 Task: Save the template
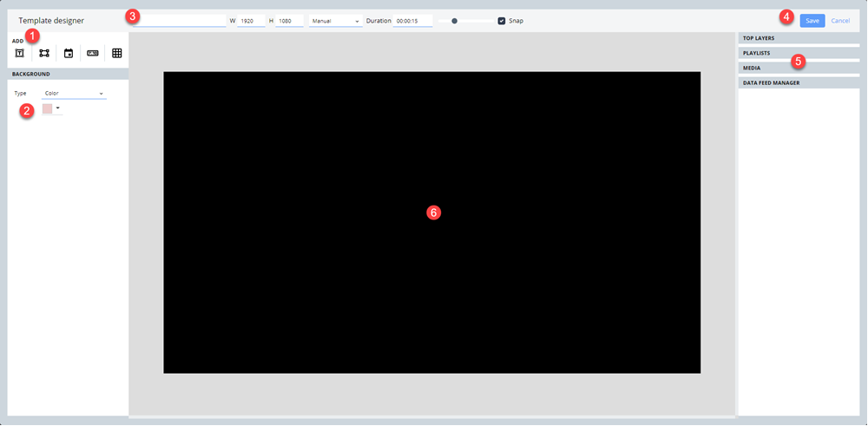coord(812,21)
